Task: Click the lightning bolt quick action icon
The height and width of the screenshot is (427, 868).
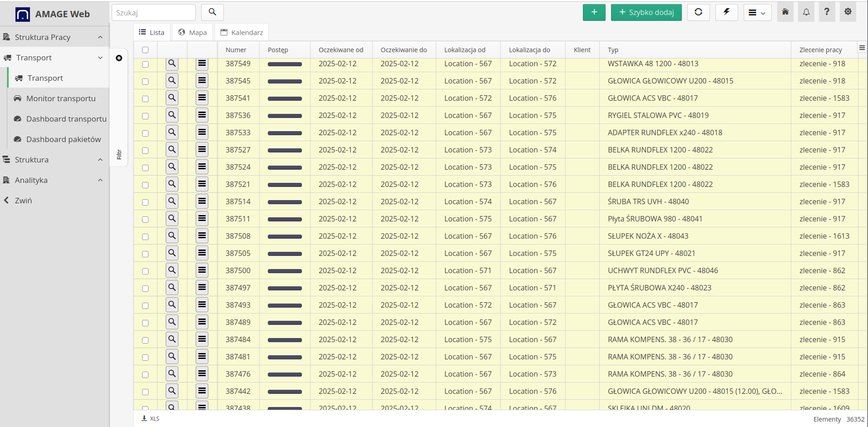Action: point(726,12)
